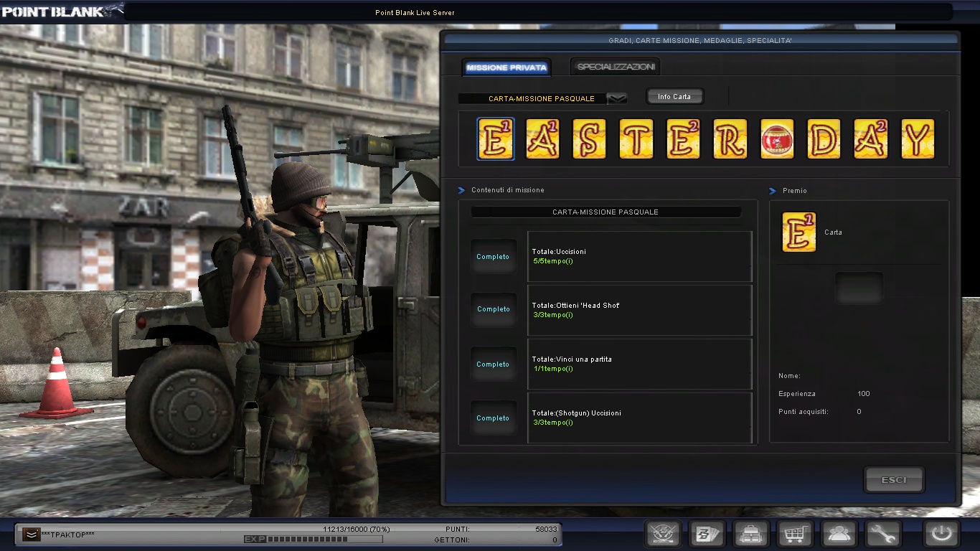Click the empty reward slot under Carta
This screenshot has width=980, height=551.
click(859, 287)
